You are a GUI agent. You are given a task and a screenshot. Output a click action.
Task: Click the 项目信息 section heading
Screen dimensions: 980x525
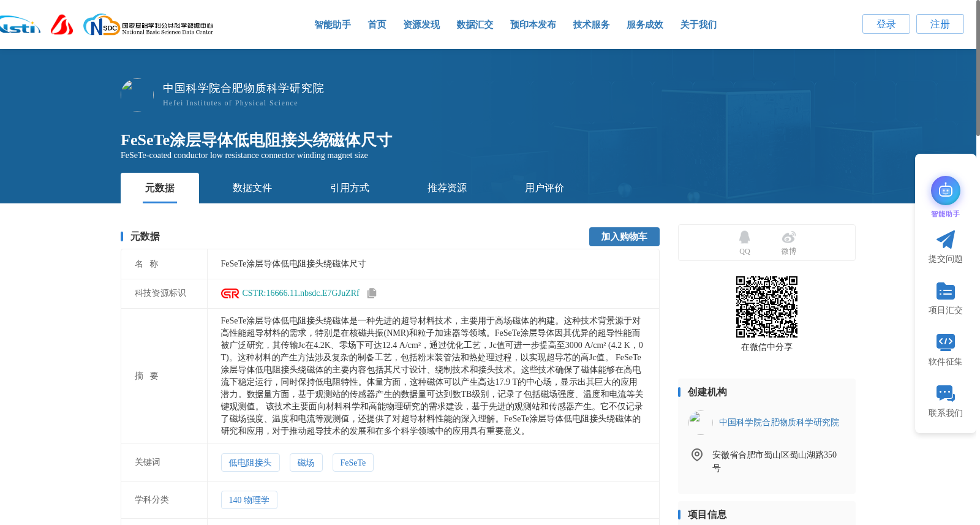(707, 515)
